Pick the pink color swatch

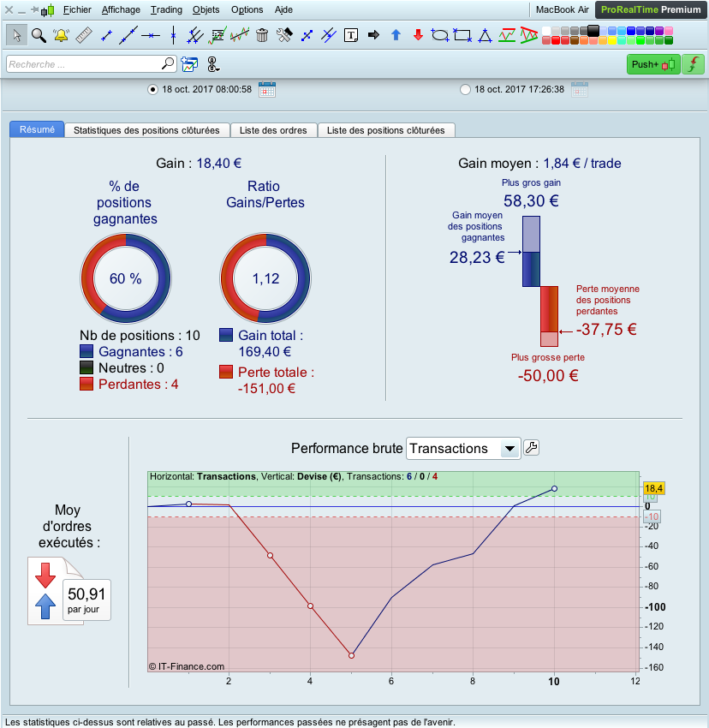[669, 31]
